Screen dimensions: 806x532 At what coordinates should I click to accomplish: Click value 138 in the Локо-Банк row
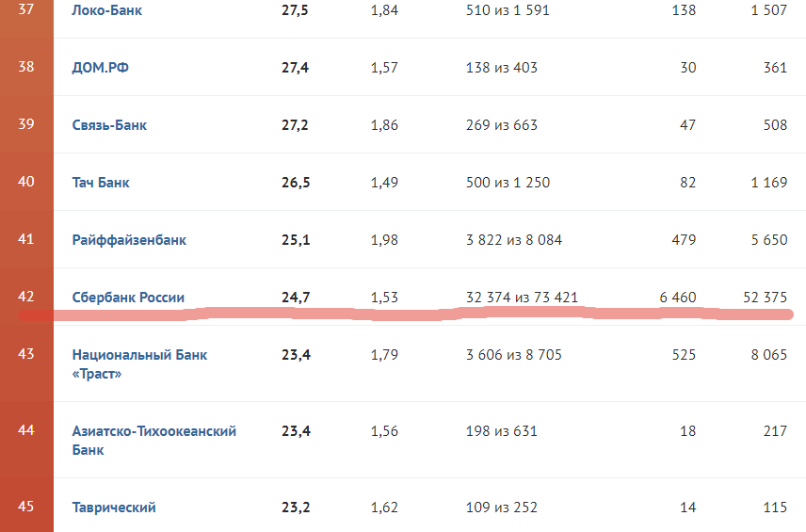[x=684, y=10]
